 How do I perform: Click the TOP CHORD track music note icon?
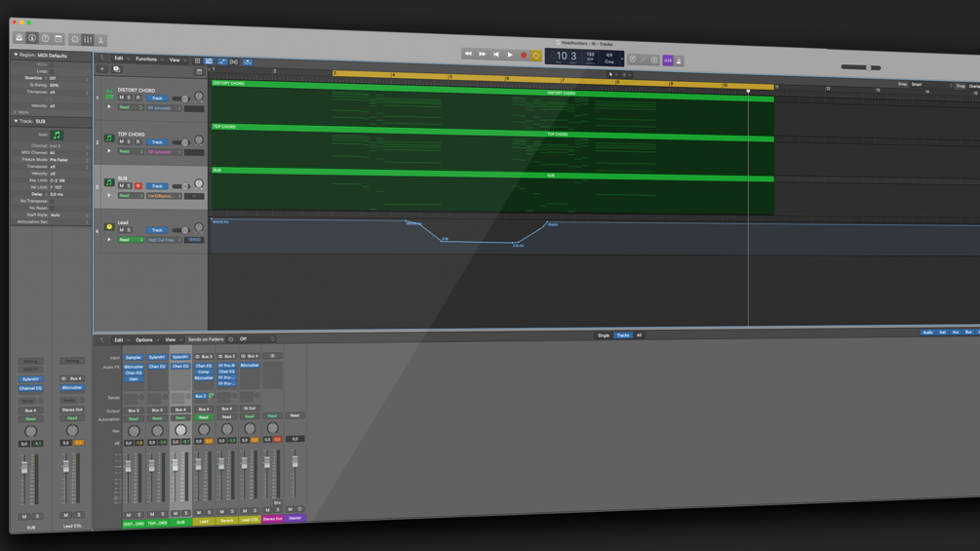point(109,138)
